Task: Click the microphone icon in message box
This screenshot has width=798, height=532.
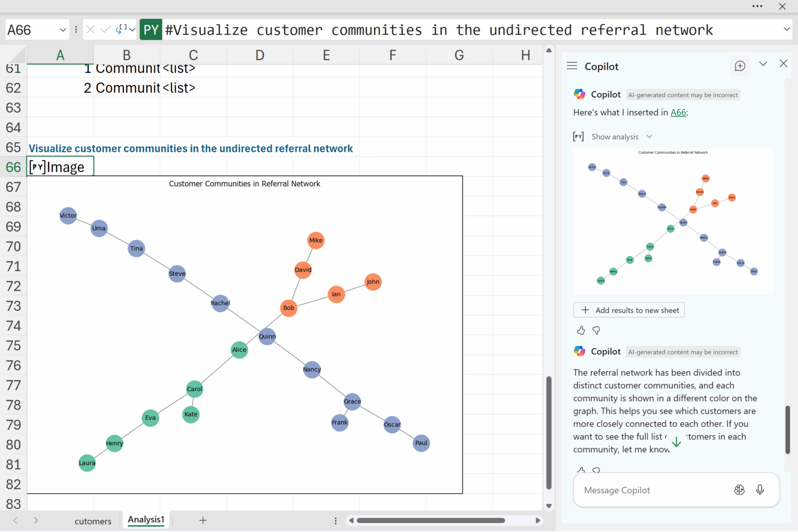Action: click(760, 490)
